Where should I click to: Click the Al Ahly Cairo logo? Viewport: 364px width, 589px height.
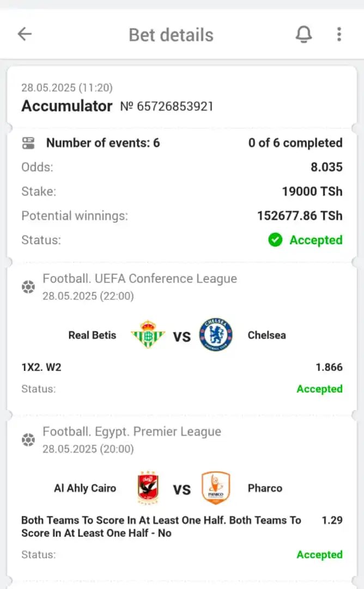click(148, 488)
